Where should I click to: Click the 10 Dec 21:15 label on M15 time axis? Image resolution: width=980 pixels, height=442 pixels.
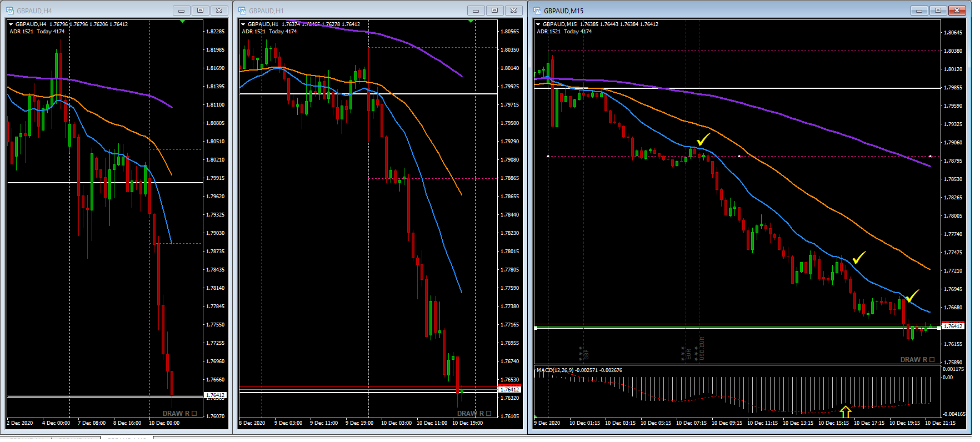940,423
